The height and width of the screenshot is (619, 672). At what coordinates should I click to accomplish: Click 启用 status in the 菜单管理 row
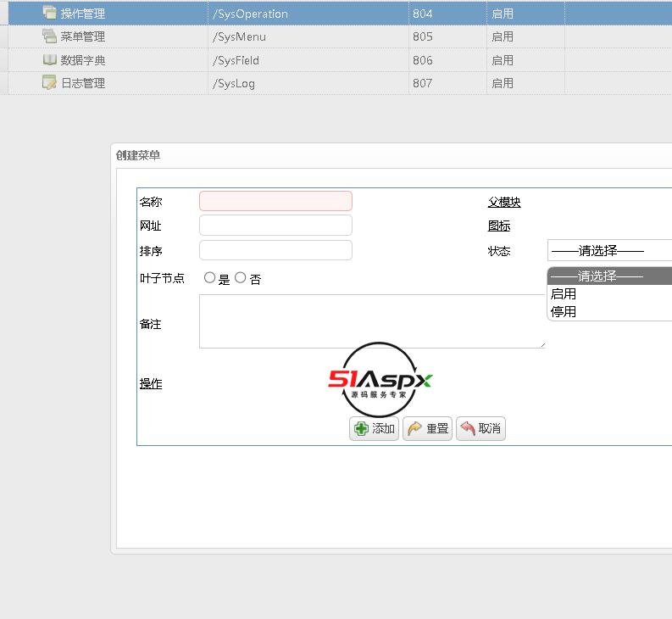pyautogui.click(x=503, y=37)
